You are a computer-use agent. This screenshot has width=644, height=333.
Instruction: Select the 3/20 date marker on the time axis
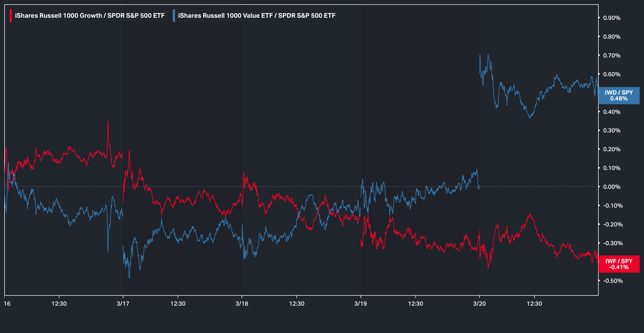click(x=479, y=304)
